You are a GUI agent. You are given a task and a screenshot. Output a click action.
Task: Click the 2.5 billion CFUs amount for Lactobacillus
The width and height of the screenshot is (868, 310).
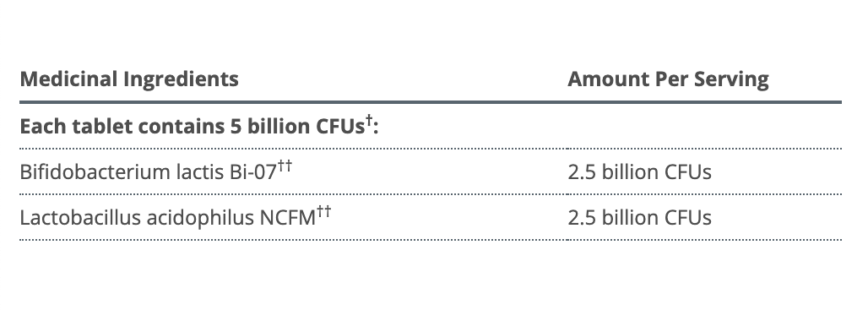point(639,218)
